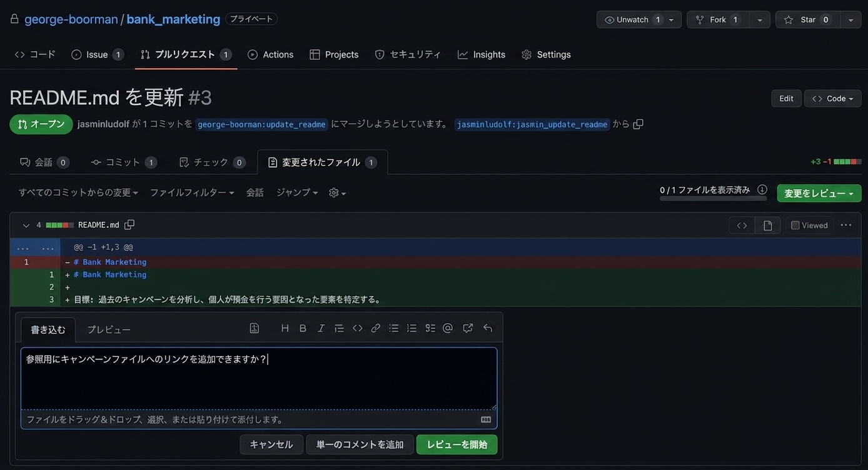
Task: Toggle italic formatting in comment editor
Action: 321,328
